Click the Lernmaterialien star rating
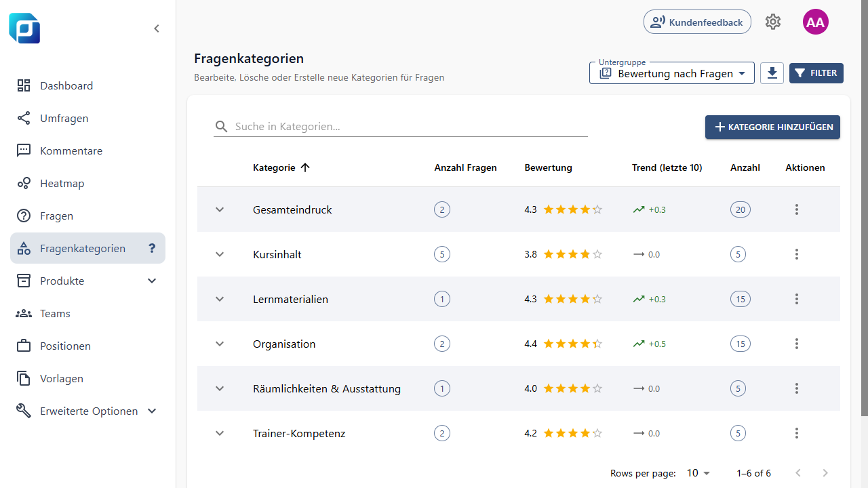Viewport: 868px width, 488px height. [573, 299]
